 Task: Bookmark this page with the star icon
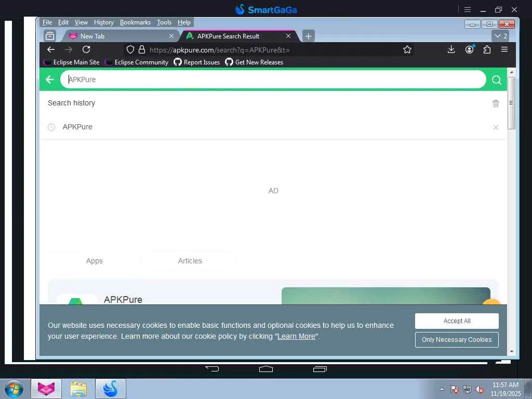click(x=407, y=50)
